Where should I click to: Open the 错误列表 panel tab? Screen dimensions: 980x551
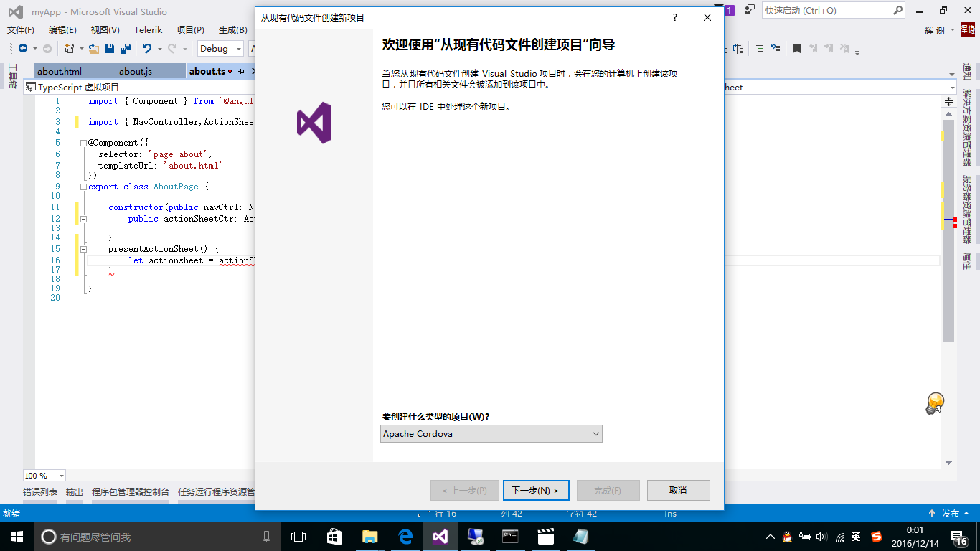click(x=40, y=492)
